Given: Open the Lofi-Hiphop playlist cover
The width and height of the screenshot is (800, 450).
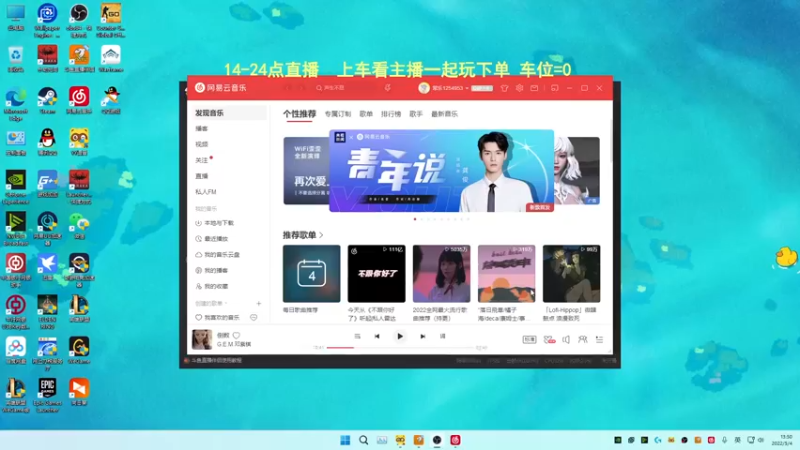Looking at the screenshot, I should pyautogui.click(x=571, y=273).
